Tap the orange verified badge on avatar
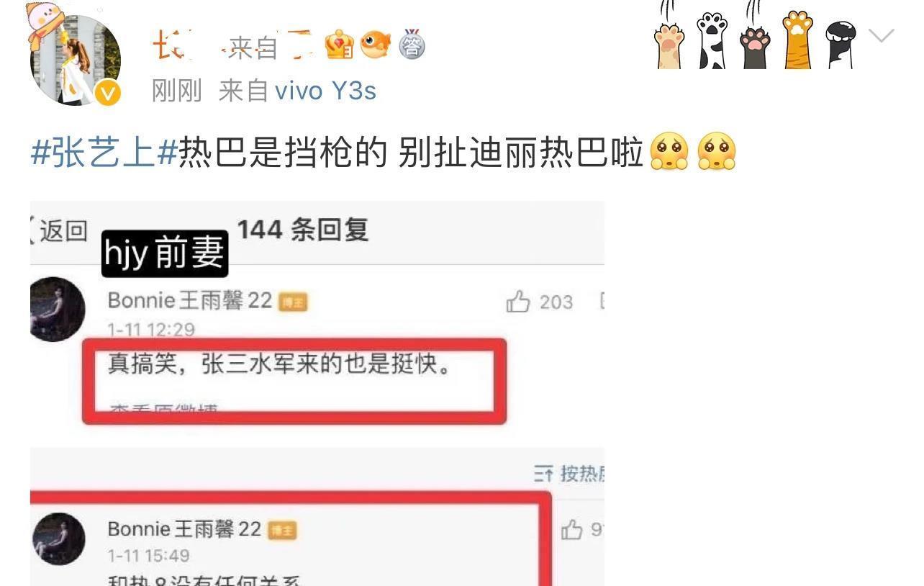This screenshot has height=586, width=924. pyautogui.click(x=108, y=93)
